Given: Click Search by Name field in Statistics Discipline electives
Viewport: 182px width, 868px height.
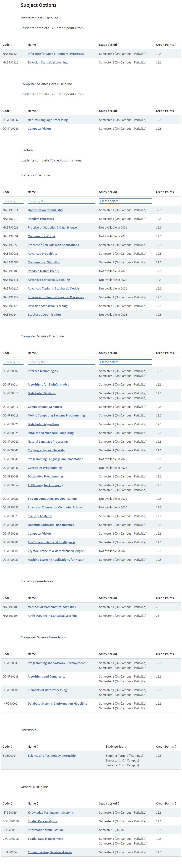Looking at the screenshot, I should (x=61, y=201).
